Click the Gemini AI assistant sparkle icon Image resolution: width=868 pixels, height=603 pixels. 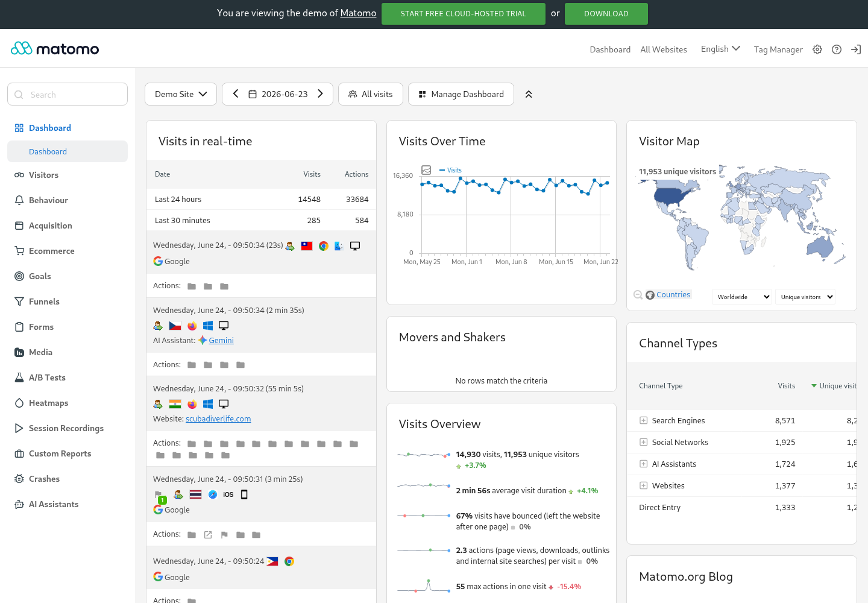coord(203,340)
